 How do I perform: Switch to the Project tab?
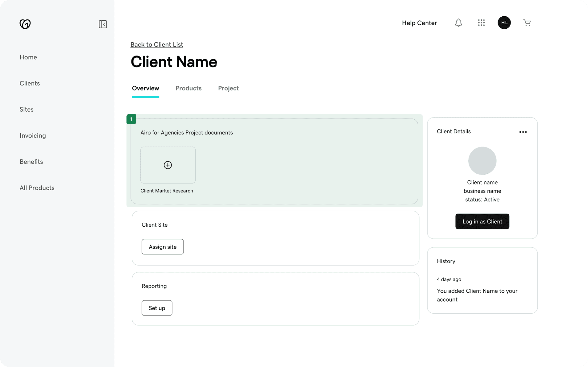[228, 88]
